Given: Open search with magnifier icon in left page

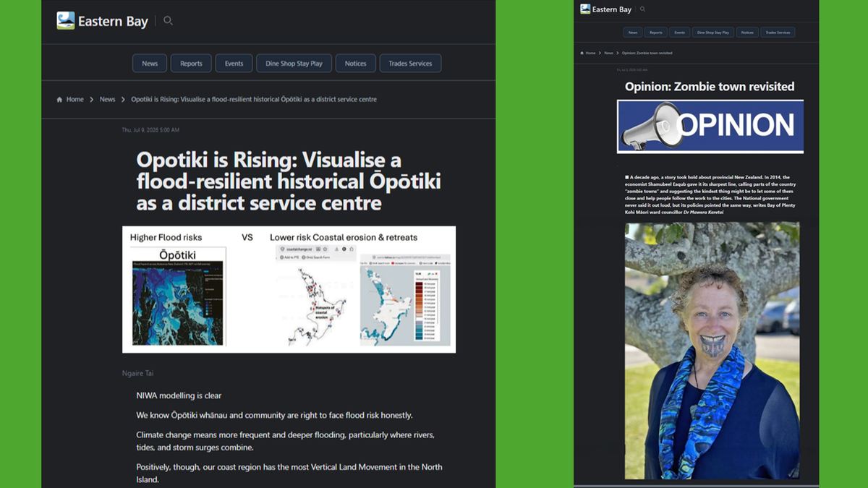Looking at the screenshot, I should point(168,21).
